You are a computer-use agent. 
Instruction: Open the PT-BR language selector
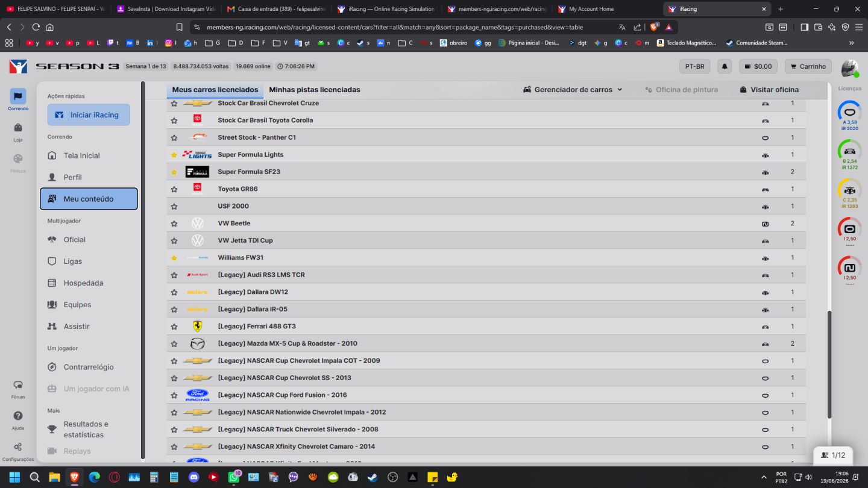click(x=695, y=66)
